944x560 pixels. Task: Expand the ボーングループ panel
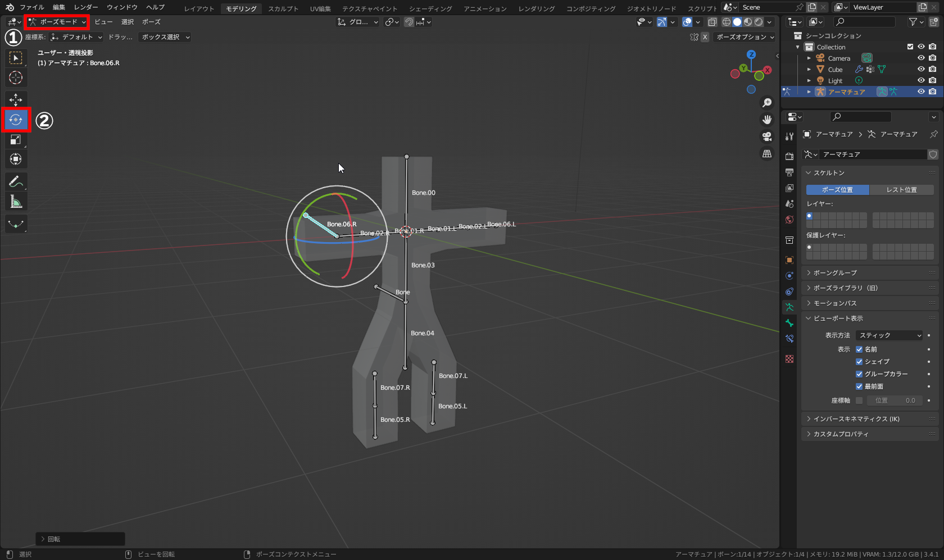(x=870, y=273)
